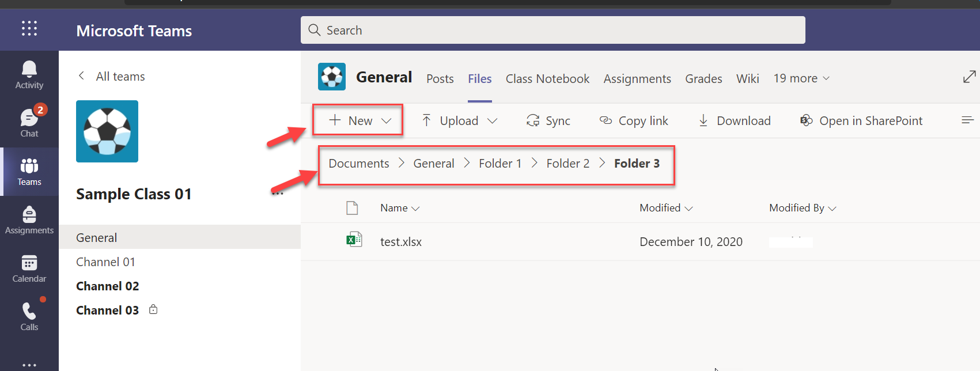Open the Modified By column dropdown
This screenshot has width=980, height=371.
pos(832,209)
